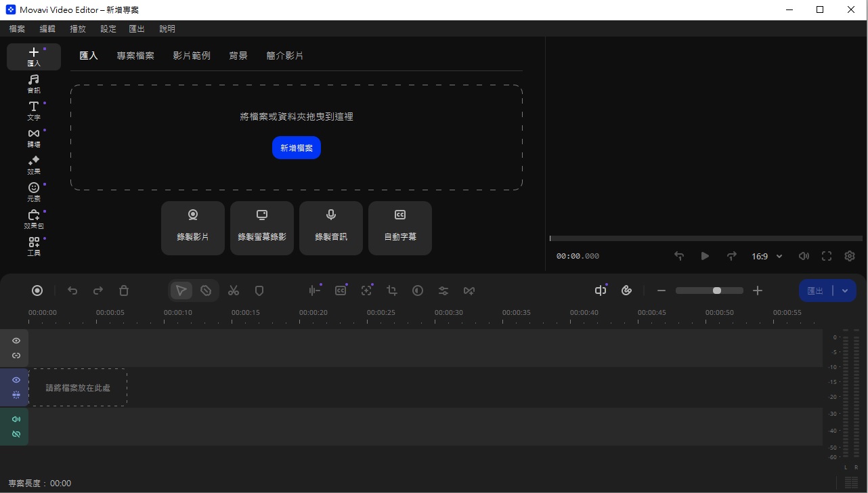Expand the 16:9 aspect ratio dropdown
This screenshot has width=868, height=493.
point(767,257)
